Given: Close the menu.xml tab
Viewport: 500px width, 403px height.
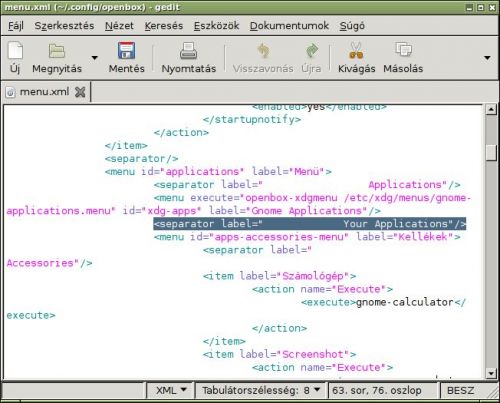Looking at the screenshot, I should pyautogui.click(x=80, y=92).
